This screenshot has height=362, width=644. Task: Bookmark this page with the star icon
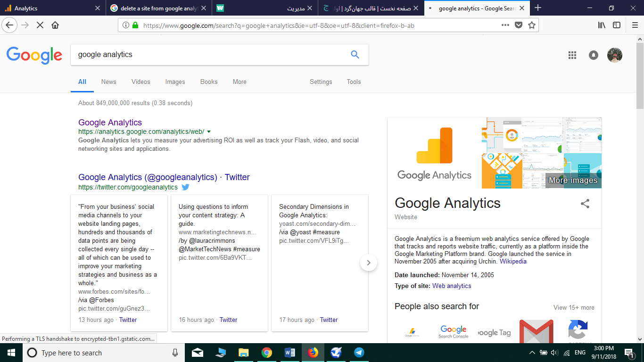[x=532, y=25]
